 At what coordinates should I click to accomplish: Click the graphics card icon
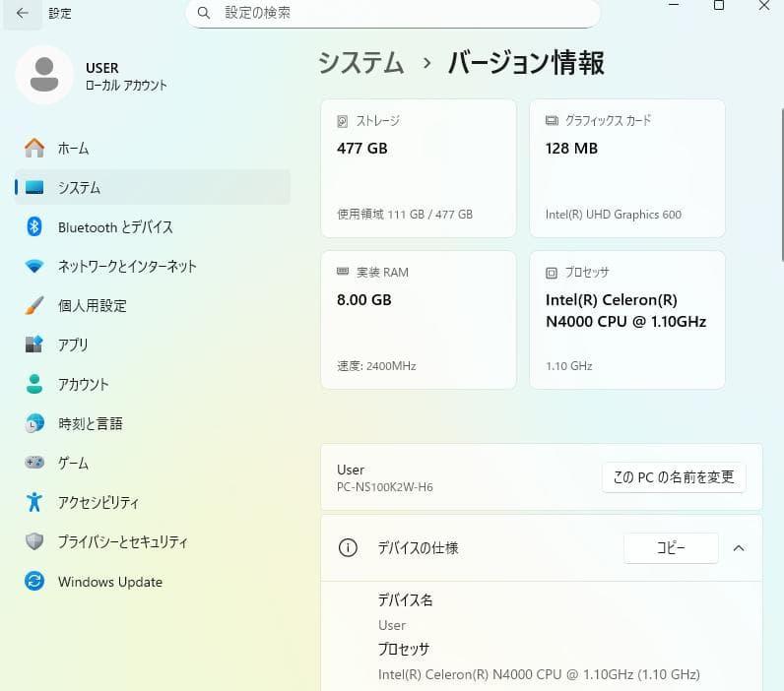[552, 120]
